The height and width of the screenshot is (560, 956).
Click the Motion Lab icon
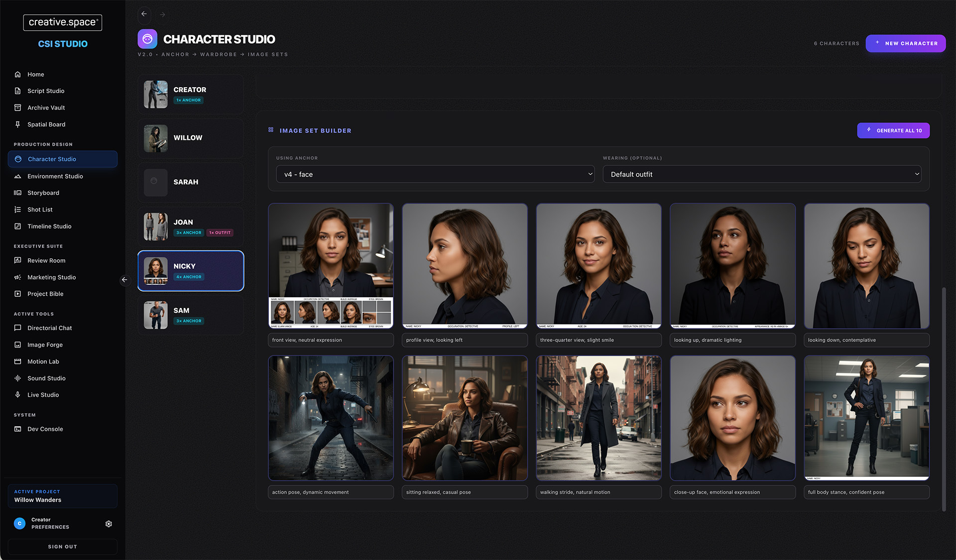pyautogui.click(x=18, y=361)
